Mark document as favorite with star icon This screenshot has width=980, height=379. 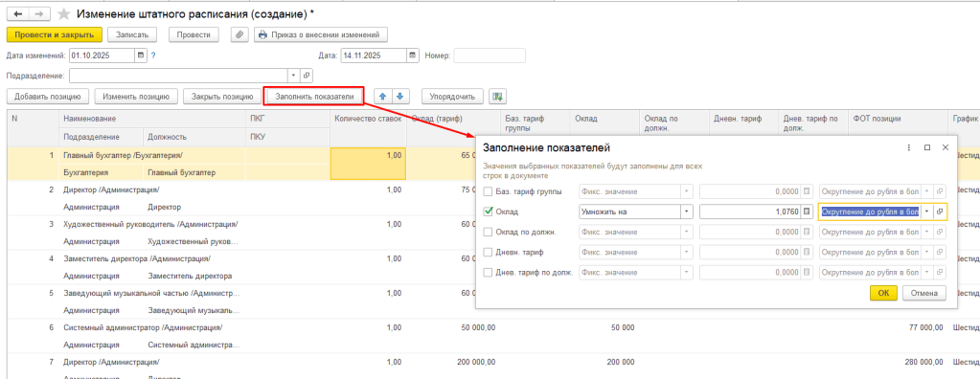tap(63, 13)
